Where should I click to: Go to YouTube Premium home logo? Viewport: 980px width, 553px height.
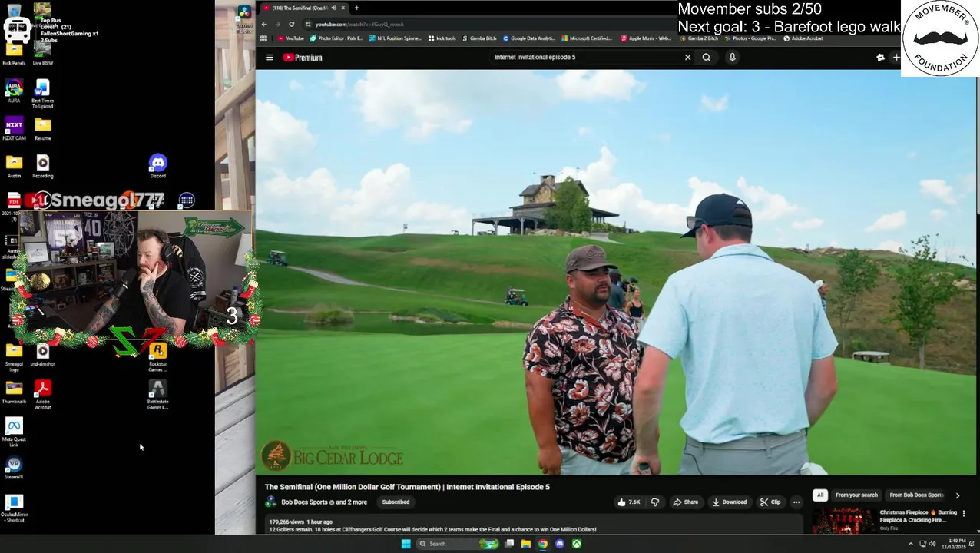[x=303, y=58]
